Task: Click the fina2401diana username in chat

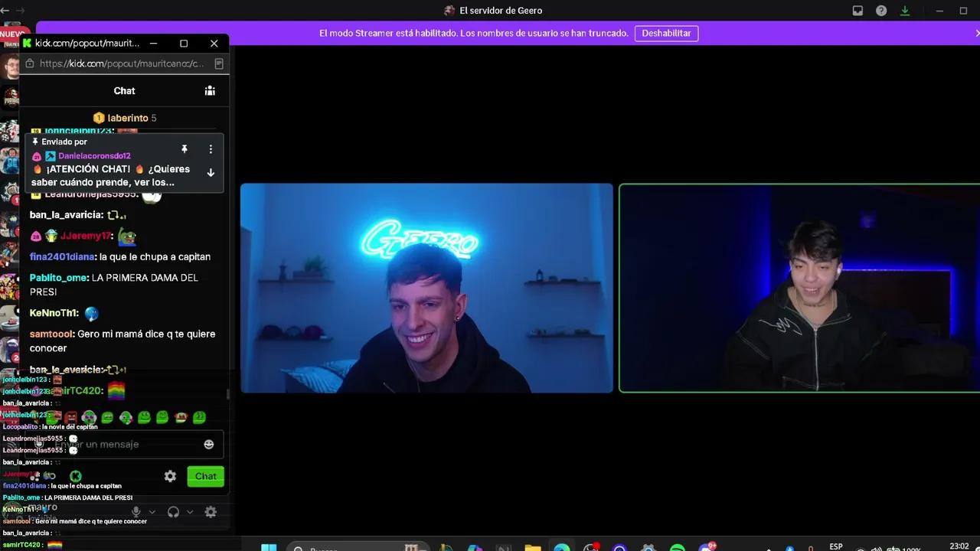Action: [62, 257]
